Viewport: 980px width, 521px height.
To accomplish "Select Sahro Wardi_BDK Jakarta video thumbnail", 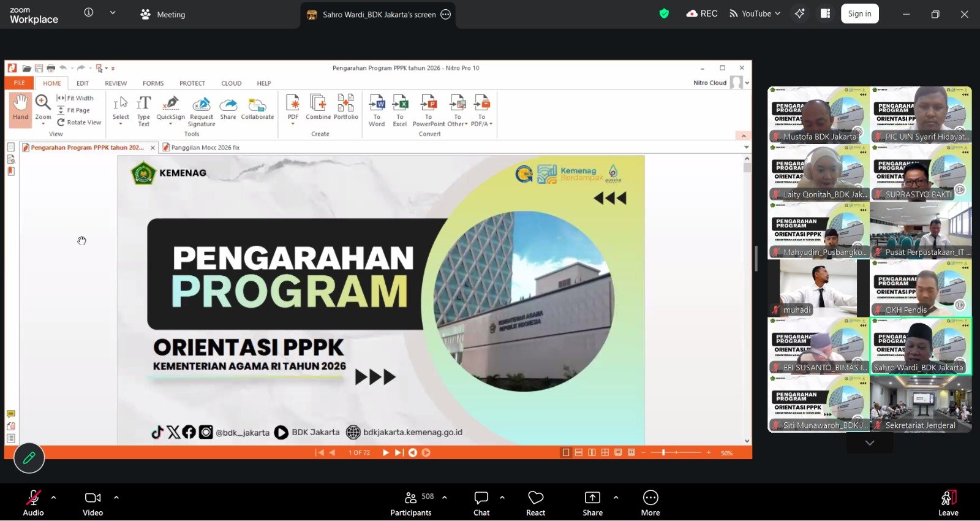I will [x=920, y=346].
